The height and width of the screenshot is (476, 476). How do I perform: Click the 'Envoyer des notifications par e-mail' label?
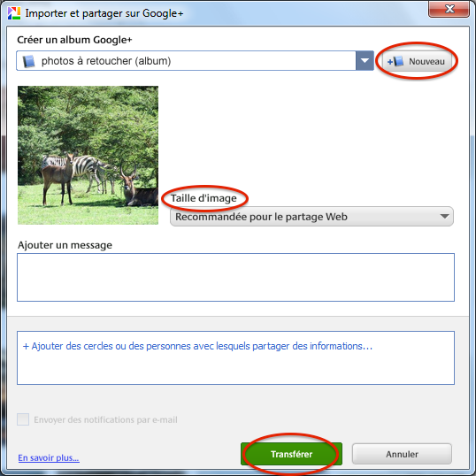(105, 420)
